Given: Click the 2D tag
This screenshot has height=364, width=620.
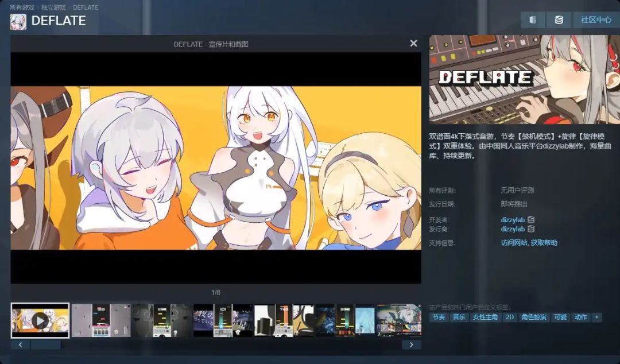Looking at the screenshot, I should tap(510, 317).
